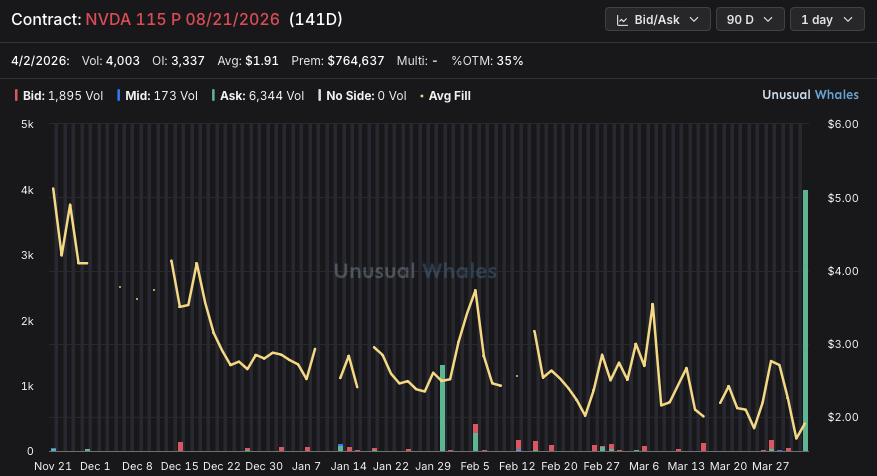
Task: Click the (141D) days to expiry label
Action: pyautogui.click(x=315, y=20)
